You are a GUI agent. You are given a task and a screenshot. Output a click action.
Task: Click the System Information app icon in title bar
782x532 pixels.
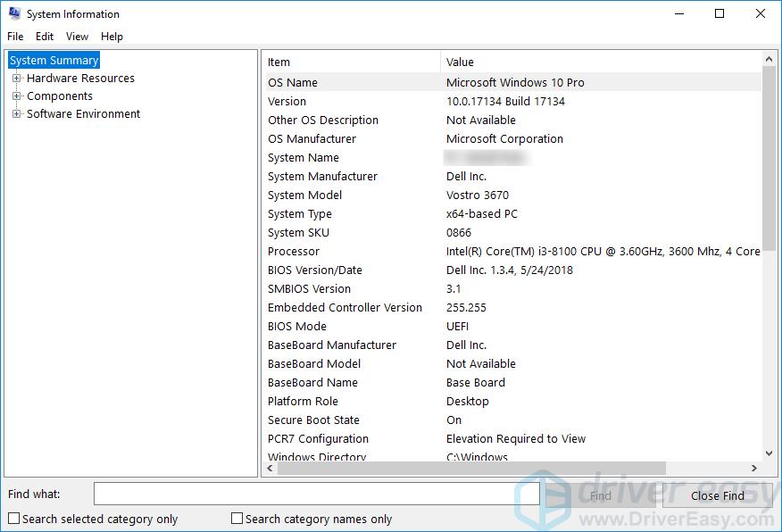14,13
